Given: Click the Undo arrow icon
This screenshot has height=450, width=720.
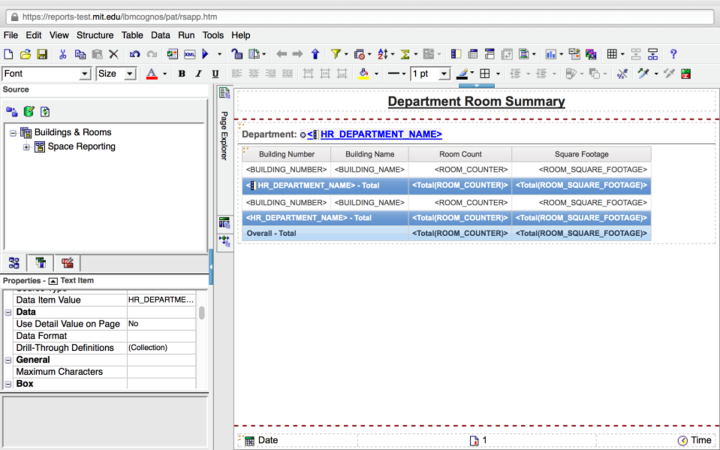Looking at the screenshot, I should point(135,54).
